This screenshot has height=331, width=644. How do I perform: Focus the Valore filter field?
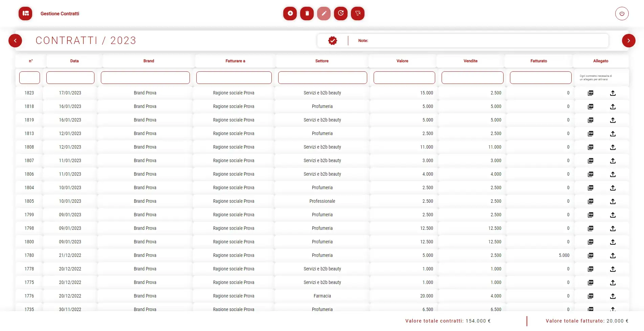tap(404, 78)
